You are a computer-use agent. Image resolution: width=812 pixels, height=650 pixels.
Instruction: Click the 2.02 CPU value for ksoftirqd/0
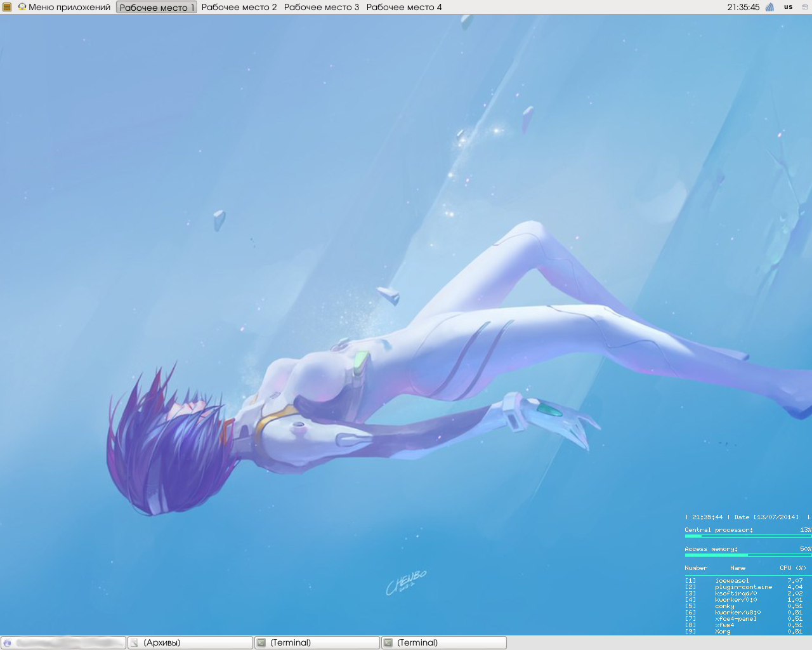(795, 594)
